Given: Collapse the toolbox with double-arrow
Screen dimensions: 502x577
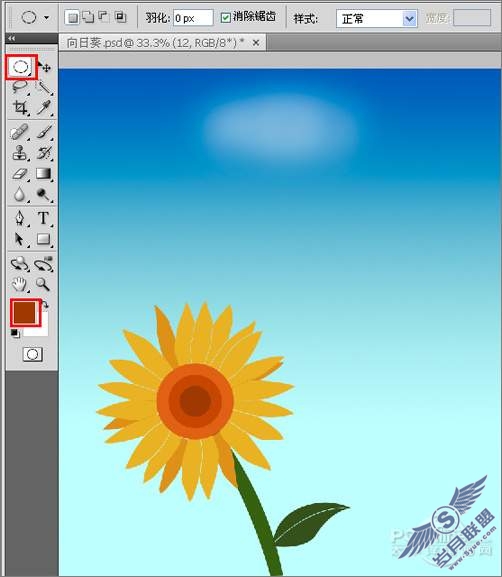Looking at the screenshot, I should click(11, 38).
